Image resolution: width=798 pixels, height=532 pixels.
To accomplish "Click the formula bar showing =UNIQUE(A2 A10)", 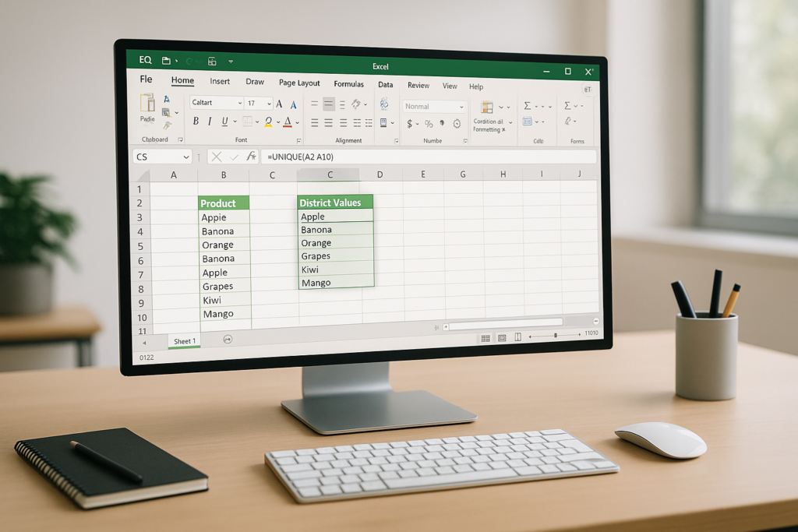I will coord(429,157).
